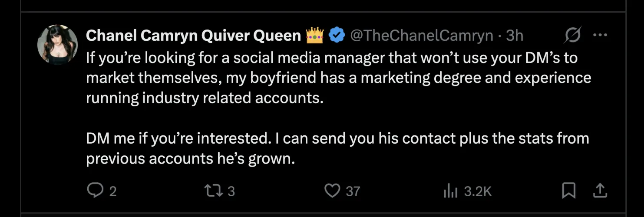Click the repost count of 3
The image size is (644, 217).
231,191
